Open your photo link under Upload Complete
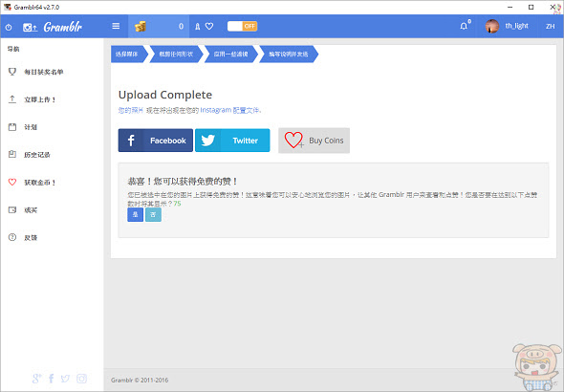 131,110
